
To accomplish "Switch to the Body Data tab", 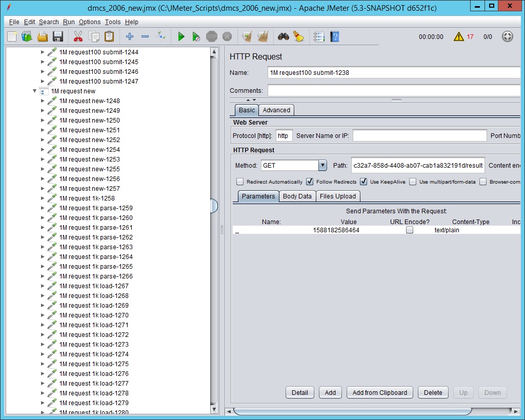I will [x=297, y=196].
